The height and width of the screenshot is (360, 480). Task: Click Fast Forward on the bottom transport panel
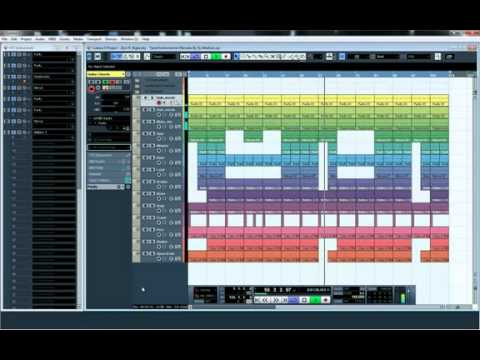pos(276,300)
